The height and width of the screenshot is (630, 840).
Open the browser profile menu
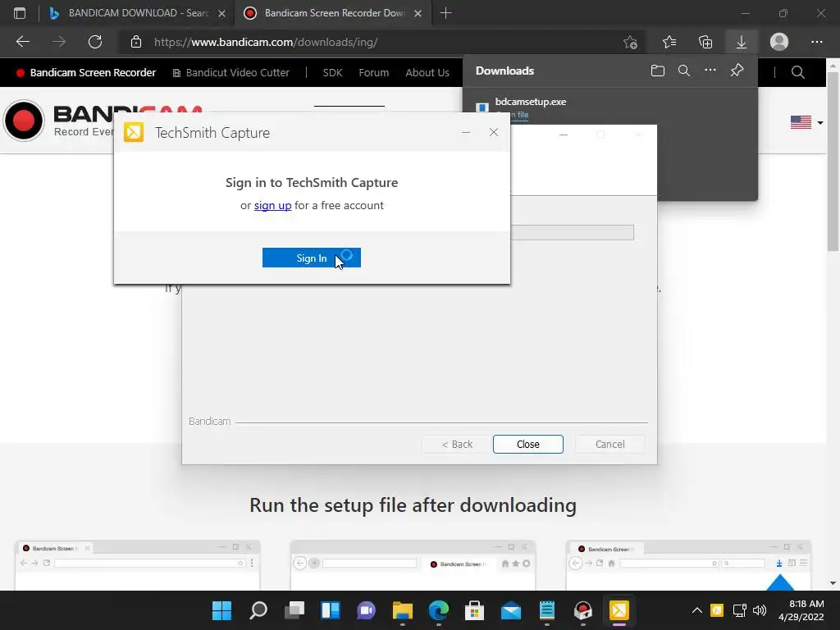(779, 42)
